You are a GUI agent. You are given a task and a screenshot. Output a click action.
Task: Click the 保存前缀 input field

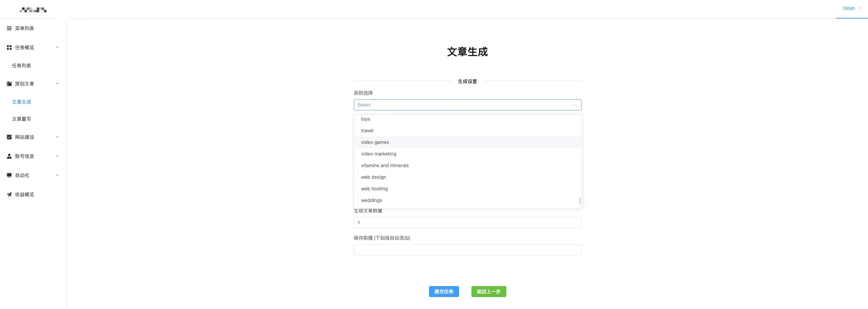[x=467, y=250]
